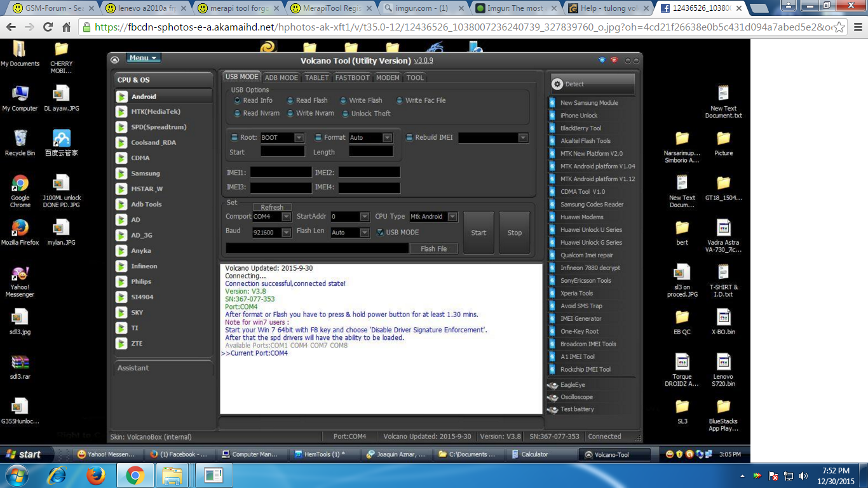The image size is (868, 488).
Task: Switch to the ADB MODE tab
Action: (x=281, y=78)
